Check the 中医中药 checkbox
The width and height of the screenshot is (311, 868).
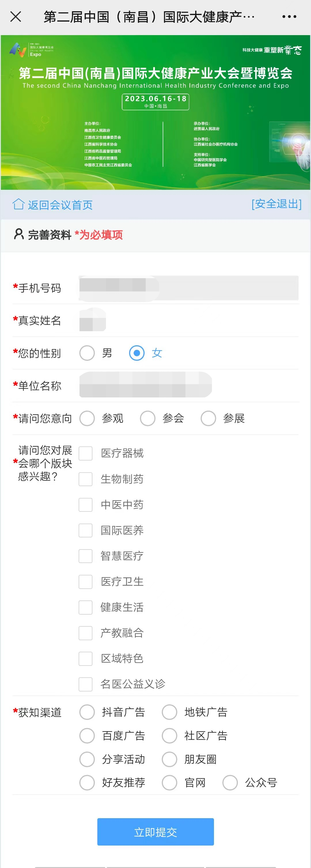[86, 505]
